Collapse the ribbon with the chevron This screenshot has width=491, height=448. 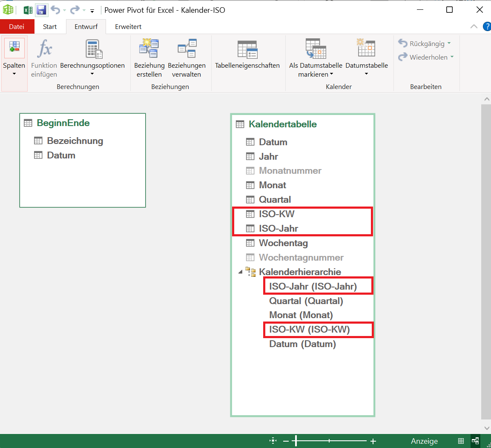coord(474,26)
